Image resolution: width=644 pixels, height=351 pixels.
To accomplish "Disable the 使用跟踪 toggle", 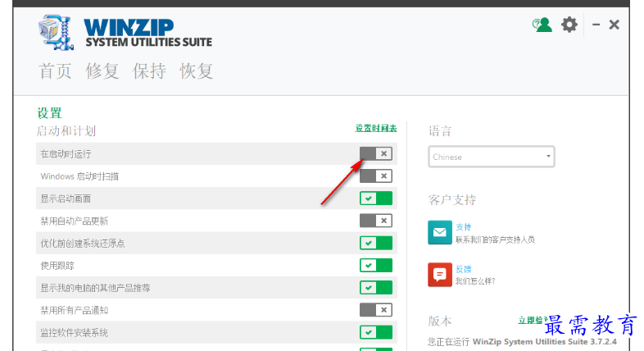I will point(376,266).
